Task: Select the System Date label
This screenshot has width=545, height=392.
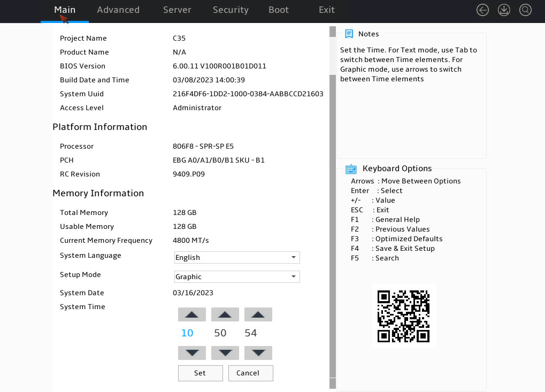Action: (x=82, y=293)
